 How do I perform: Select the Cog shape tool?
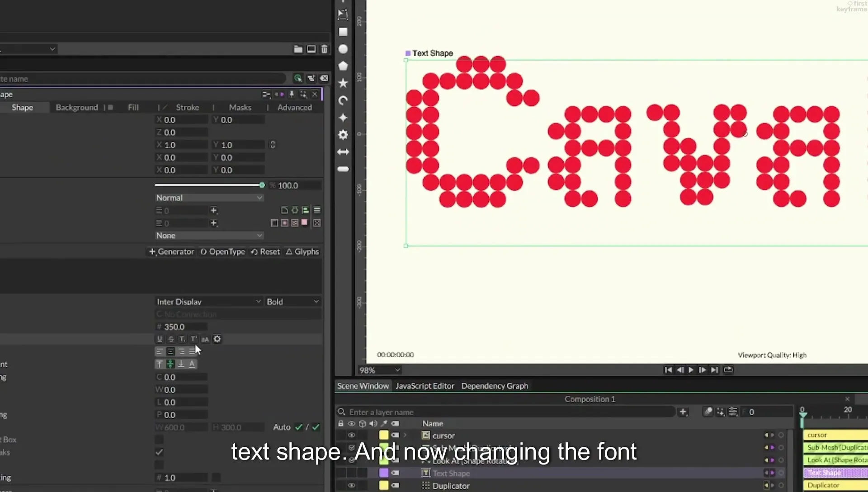343,135
